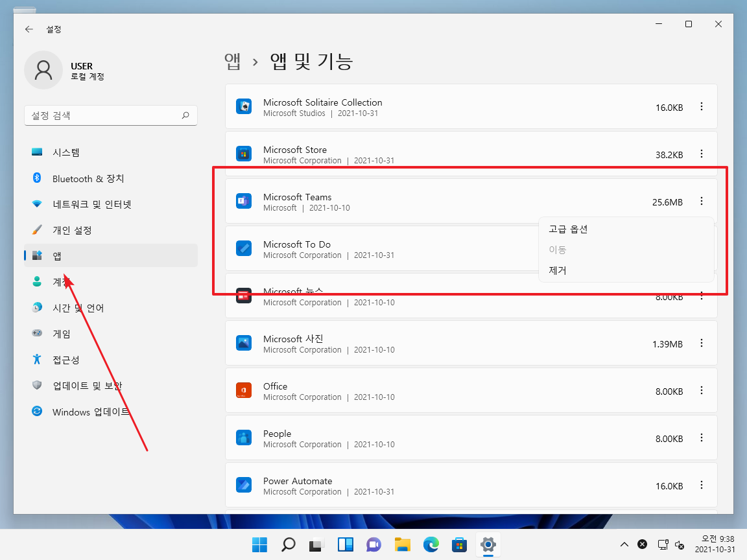Open 네트워크 및 인터넷 settings

pos(110,204)
